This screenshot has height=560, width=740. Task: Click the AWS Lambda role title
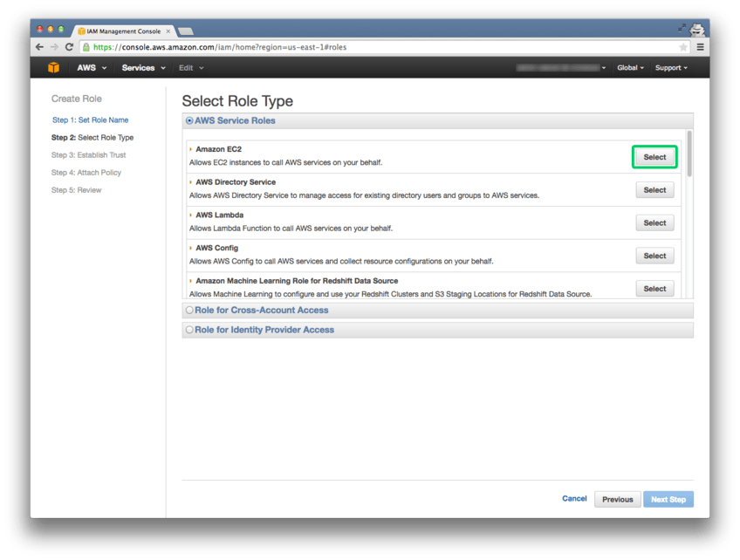click(219, 215)
